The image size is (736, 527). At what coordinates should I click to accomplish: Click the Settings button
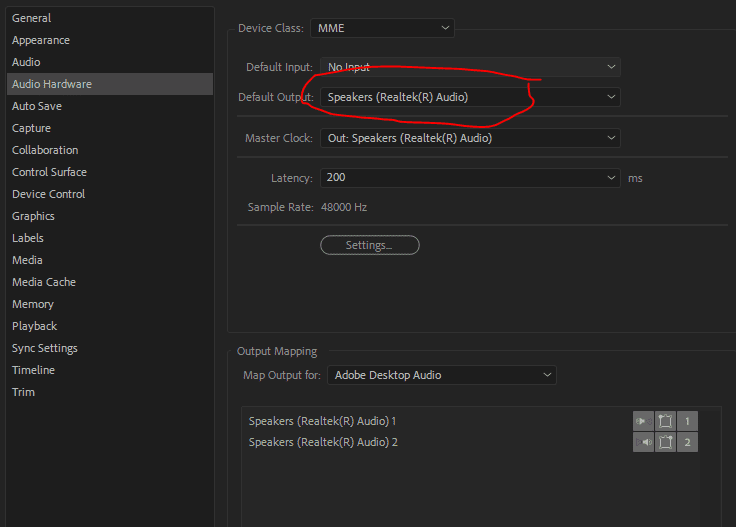370,245
